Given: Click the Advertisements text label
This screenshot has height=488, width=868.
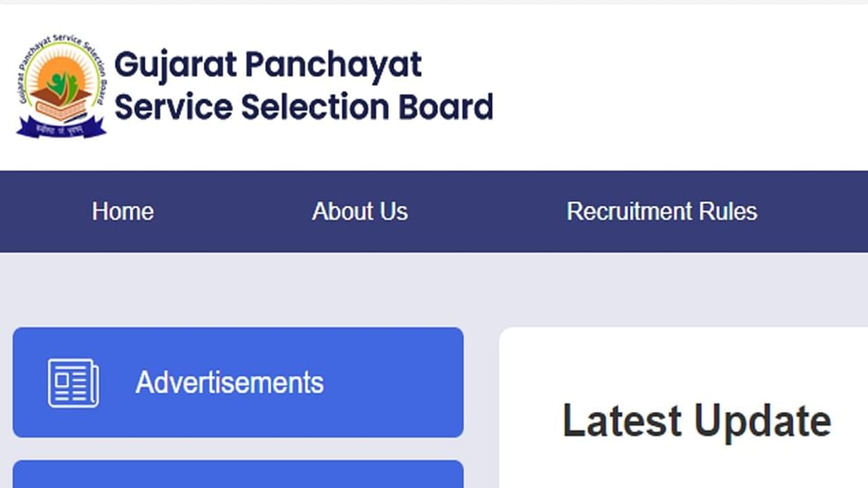Looking at the screenshot, I should click(x=229, y=383).
